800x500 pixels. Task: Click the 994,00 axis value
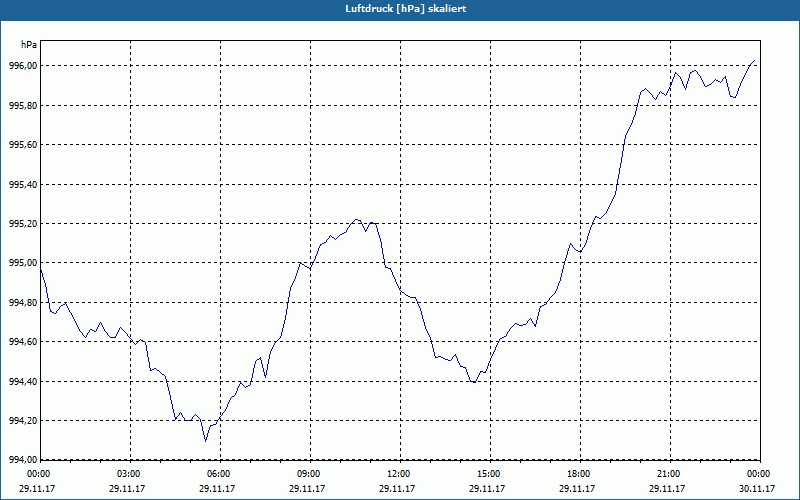[x=23, y=460]
